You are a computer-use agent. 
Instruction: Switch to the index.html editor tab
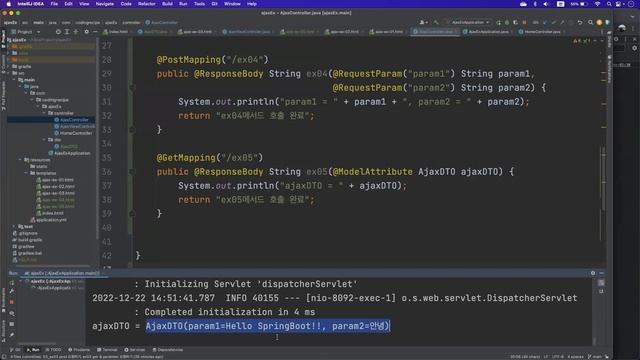coord(118,31)
